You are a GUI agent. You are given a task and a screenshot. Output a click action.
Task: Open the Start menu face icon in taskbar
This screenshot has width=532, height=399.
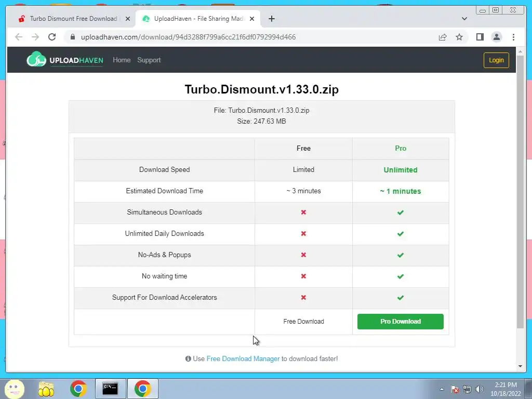[x=14, y=389]
